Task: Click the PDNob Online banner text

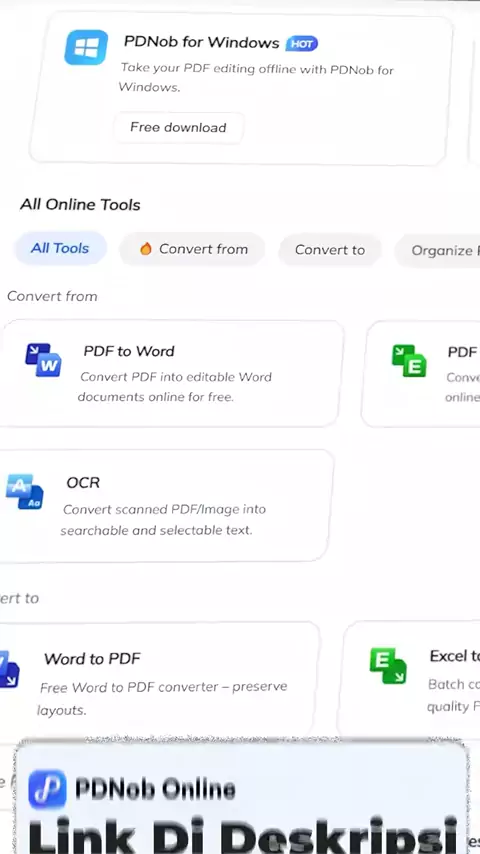Action: 155,789
